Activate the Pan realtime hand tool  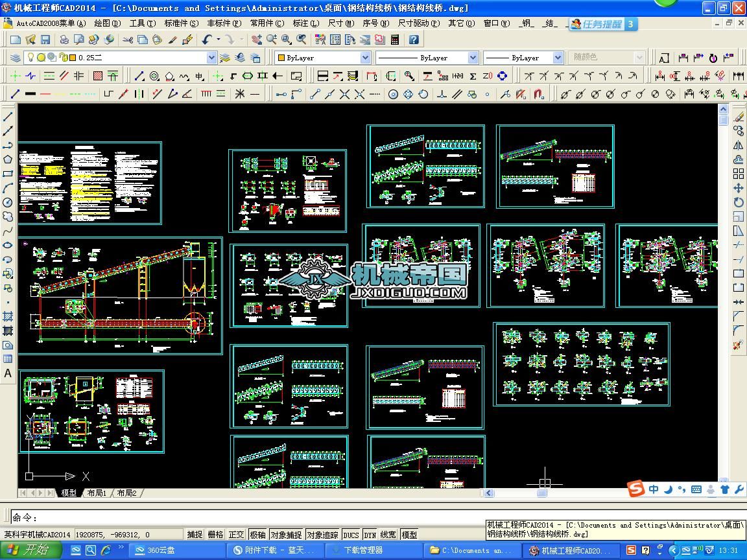[x=257, y=40]
